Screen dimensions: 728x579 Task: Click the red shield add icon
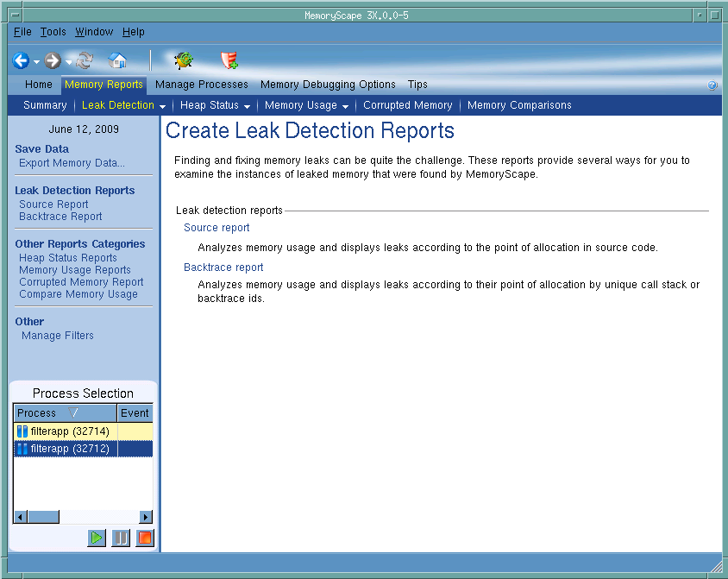[229, 60]
